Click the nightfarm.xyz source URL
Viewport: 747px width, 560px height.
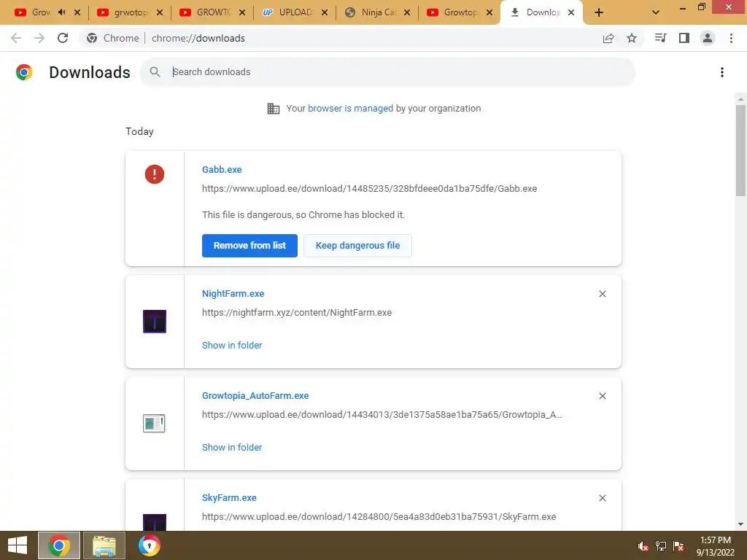click(297, 312)
